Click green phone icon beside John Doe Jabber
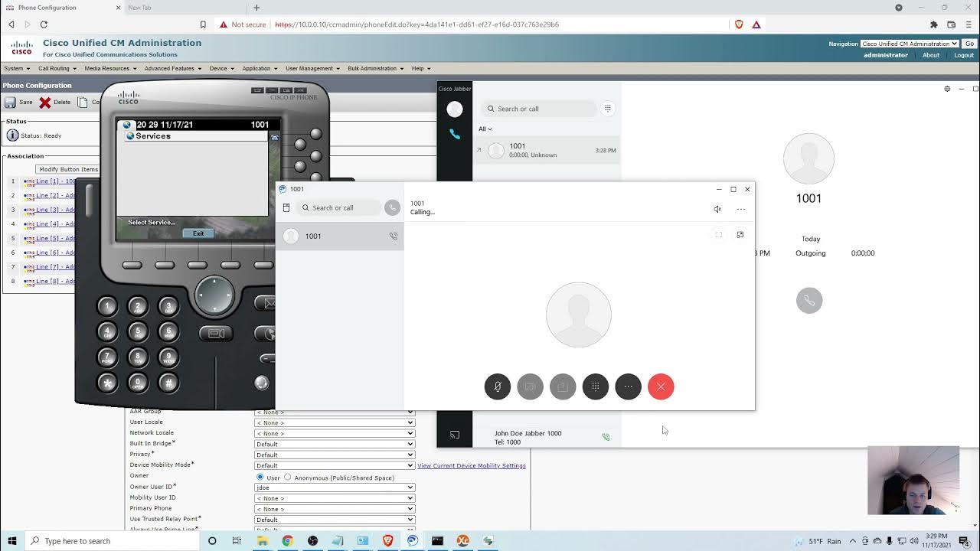 (606, 437)
